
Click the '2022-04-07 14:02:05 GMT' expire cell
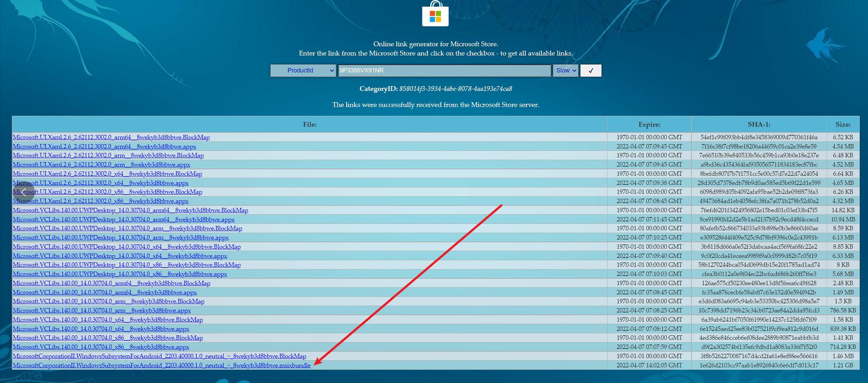pyautogui.click(x=649, y=365)
